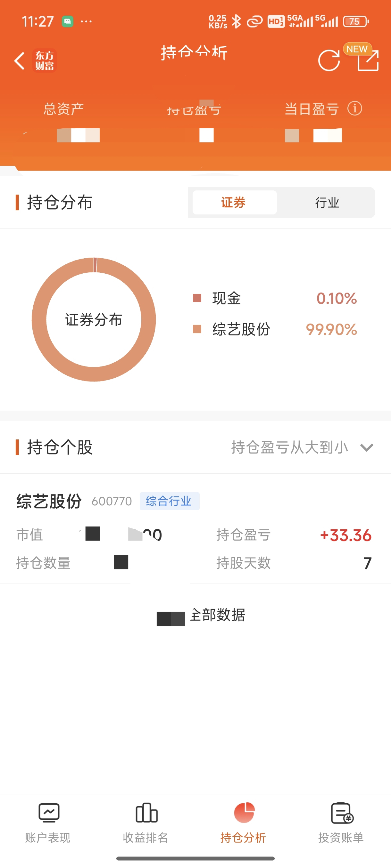
Task: Refresh the holdings analysis data
Action: 329,61
